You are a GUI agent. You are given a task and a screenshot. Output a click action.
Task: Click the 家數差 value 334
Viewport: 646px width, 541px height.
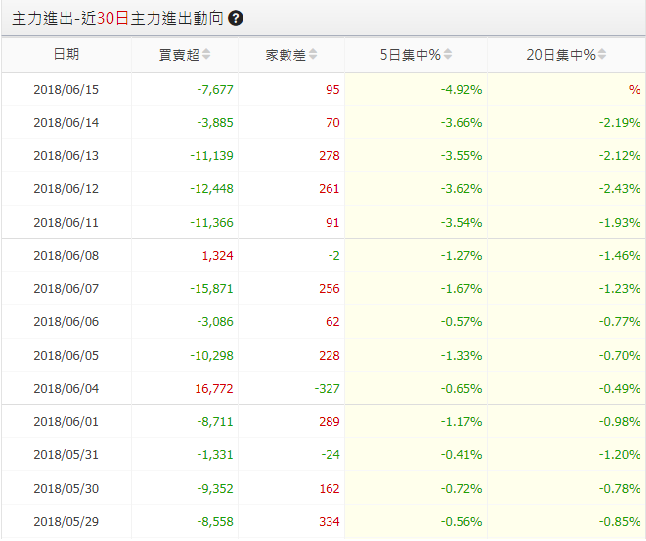tap(330, 521)
